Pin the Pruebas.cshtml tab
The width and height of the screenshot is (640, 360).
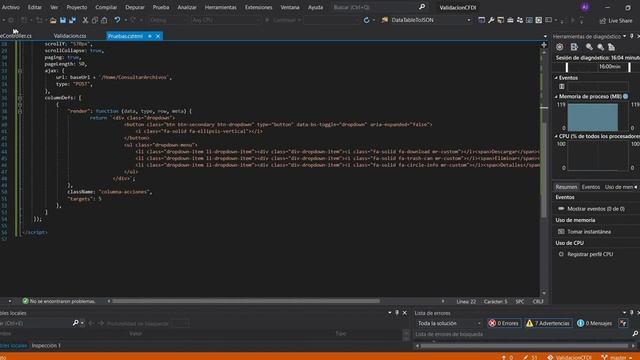(150, 36)
